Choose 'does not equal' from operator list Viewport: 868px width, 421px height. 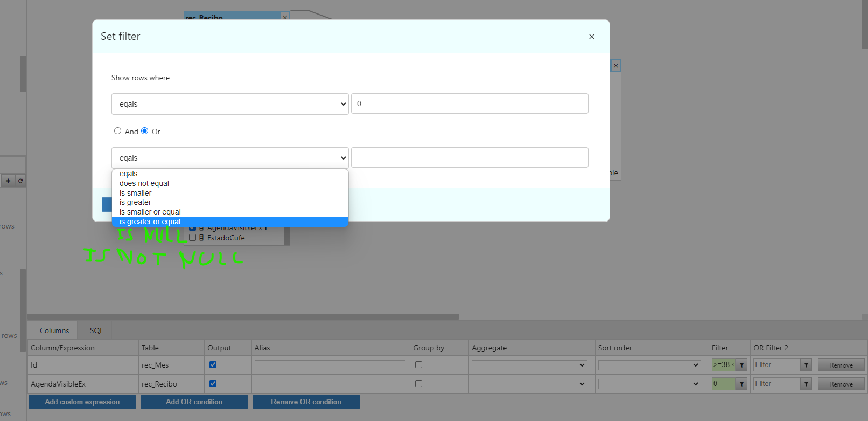pyautogui.click(x=230, y=183)
